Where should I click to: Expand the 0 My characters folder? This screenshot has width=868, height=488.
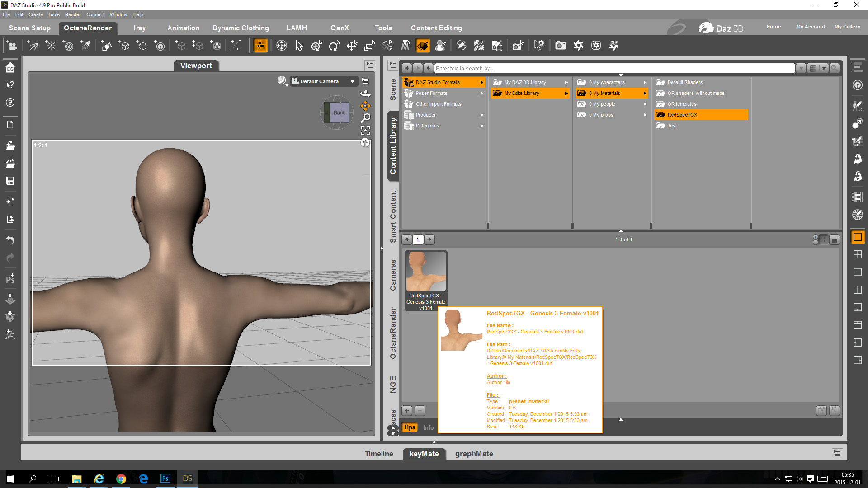click(x=645, y=82)
